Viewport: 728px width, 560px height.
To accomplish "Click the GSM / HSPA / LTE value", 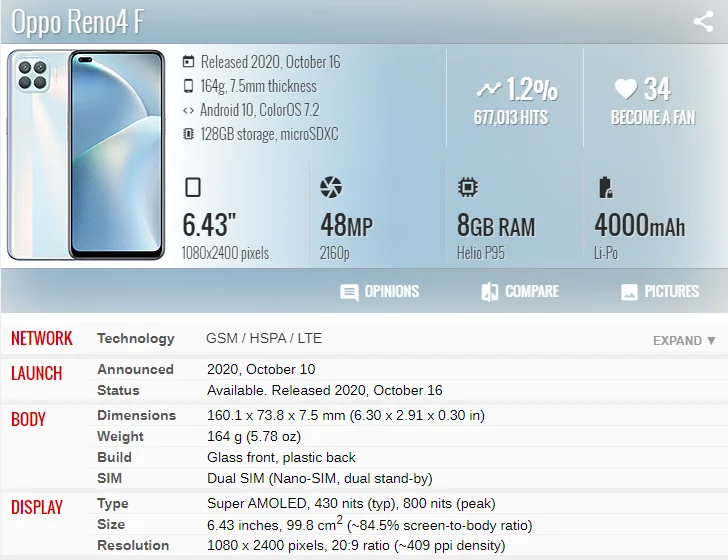I will [264, 338].
